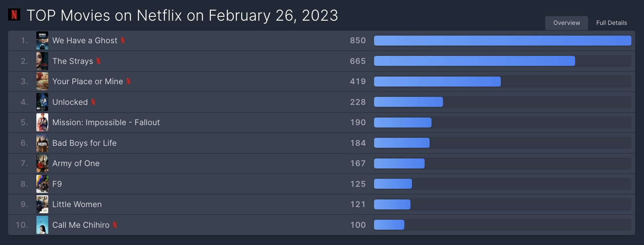Open the Army of One title link
644x245 pixels.
76,163
